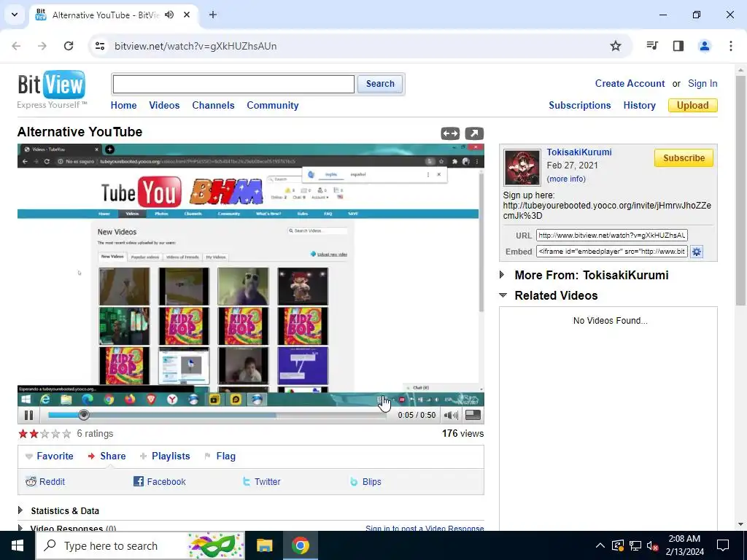The height and width of the screenshot is (560, 747).
Task: Share via Twitter link
Action: [x=262, y=481]
